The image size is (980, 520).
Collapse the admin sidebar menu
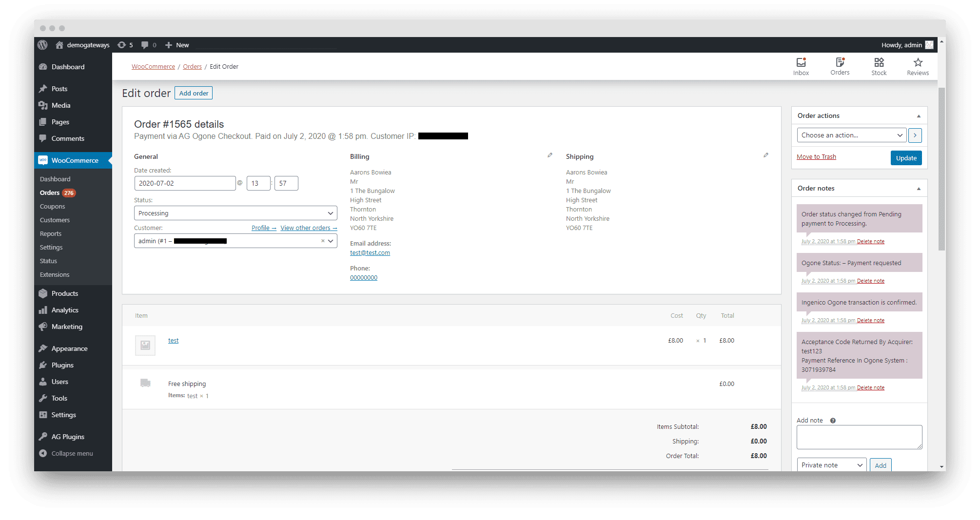pos(73,453)
